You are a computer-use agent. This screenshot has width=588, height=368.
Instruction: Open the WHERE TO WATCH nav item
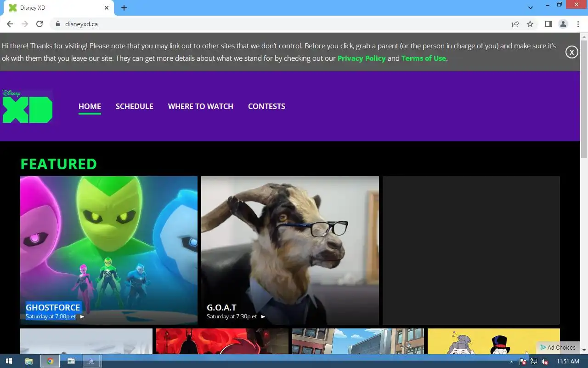point(201,106)
